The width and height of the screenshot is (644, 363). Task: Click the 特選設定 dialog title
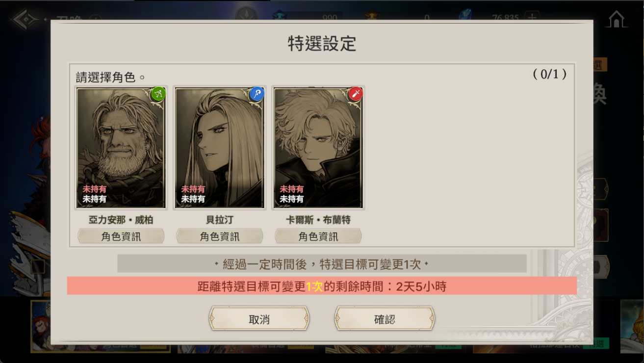[322, 44]
